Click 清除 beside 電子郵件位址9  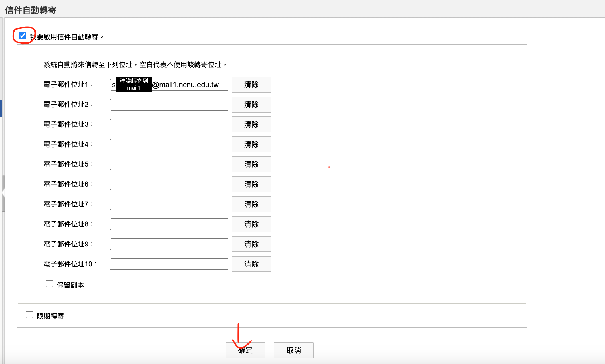pyautogui.click(x=251, y=244)
